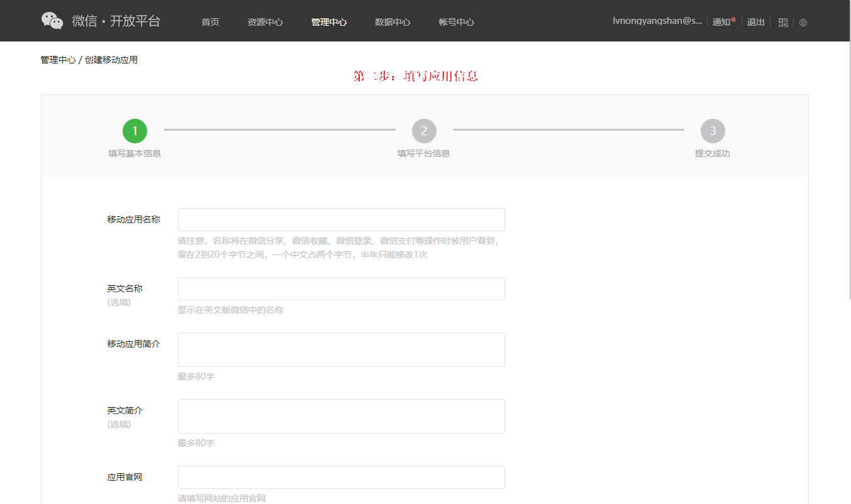Focus the 移动应用简介 text area
The image size is (851, 504).
coord(342,349)
